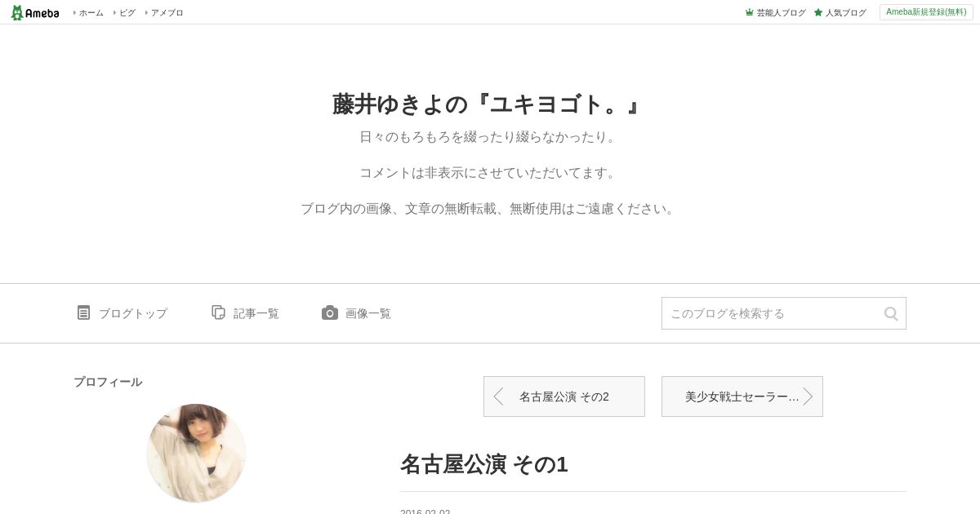Click the profile photo thumbnail
Image resolution: width=980 pixels, height=514 pixels.
point(196,453)
